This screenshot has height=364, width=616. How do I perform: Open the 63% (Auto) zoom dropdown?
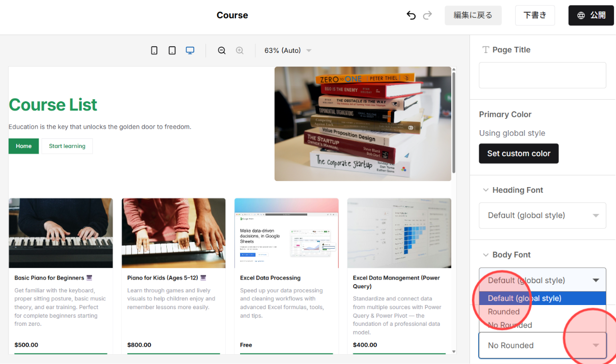pyautogui.click(x=287, y=50)
